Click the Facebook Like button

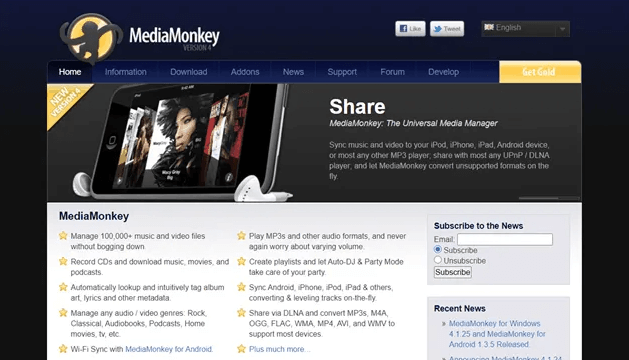tap(410, 28)
